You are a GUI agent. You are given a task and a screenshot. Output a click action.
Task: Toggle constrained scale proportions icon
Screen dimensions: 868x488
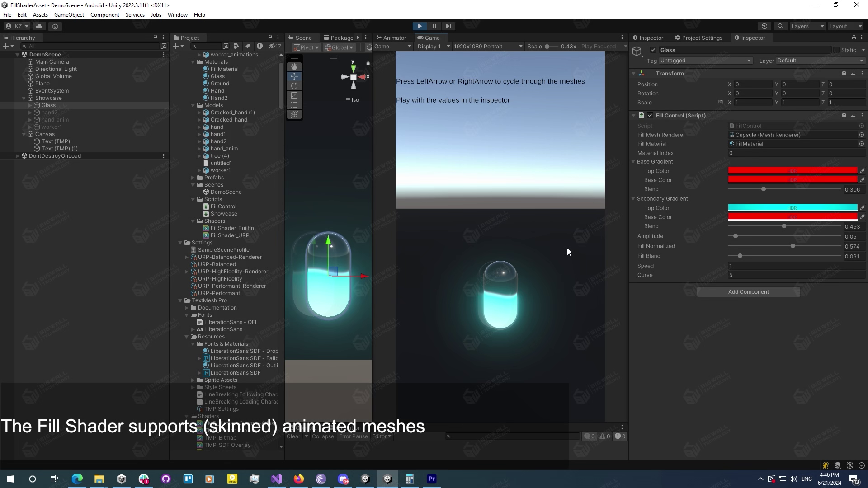[x=721, y=102]
